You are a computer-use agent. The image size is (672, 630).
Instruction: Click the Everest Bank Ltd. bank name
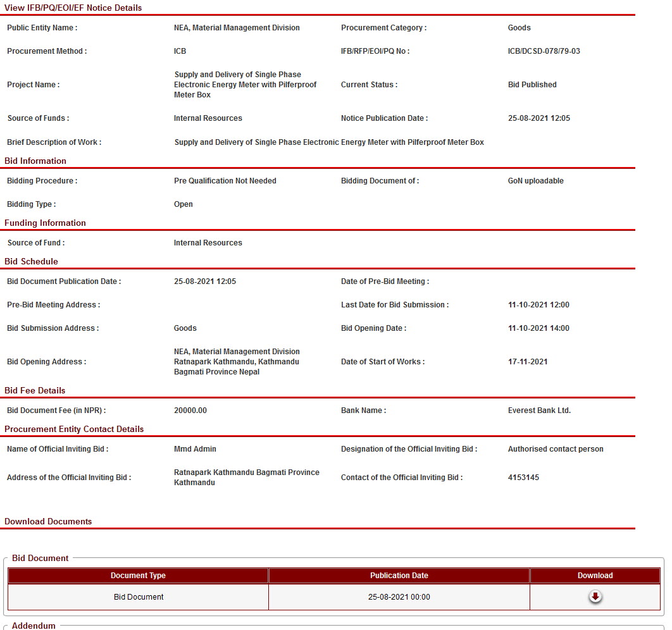click(x=539, y=411)
